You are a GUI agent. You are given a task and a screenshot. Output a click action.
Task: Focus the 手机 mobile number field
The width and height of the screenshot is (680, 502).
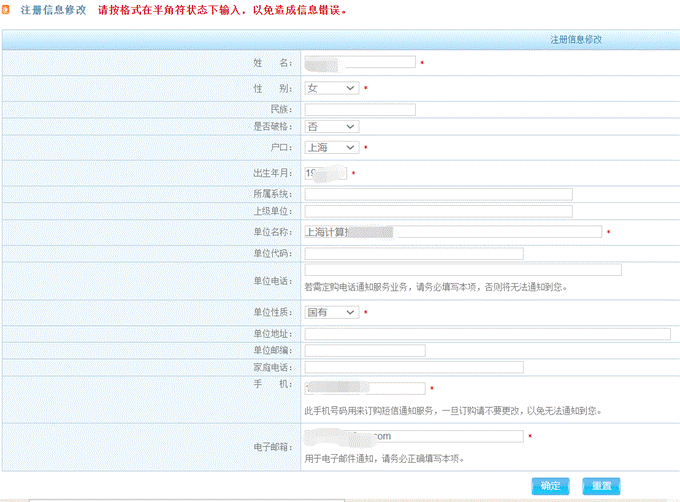[365, 389]
